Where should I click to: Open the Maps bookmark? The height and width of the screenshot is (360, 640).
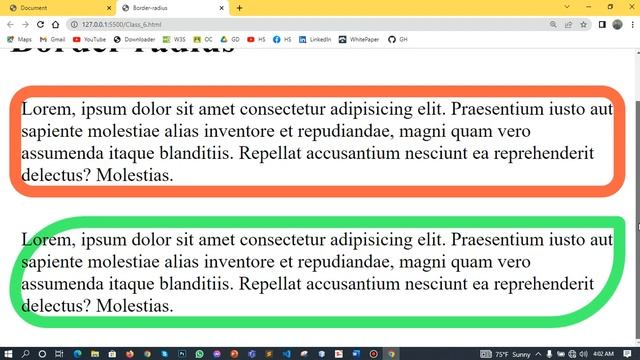click(19, 39)
